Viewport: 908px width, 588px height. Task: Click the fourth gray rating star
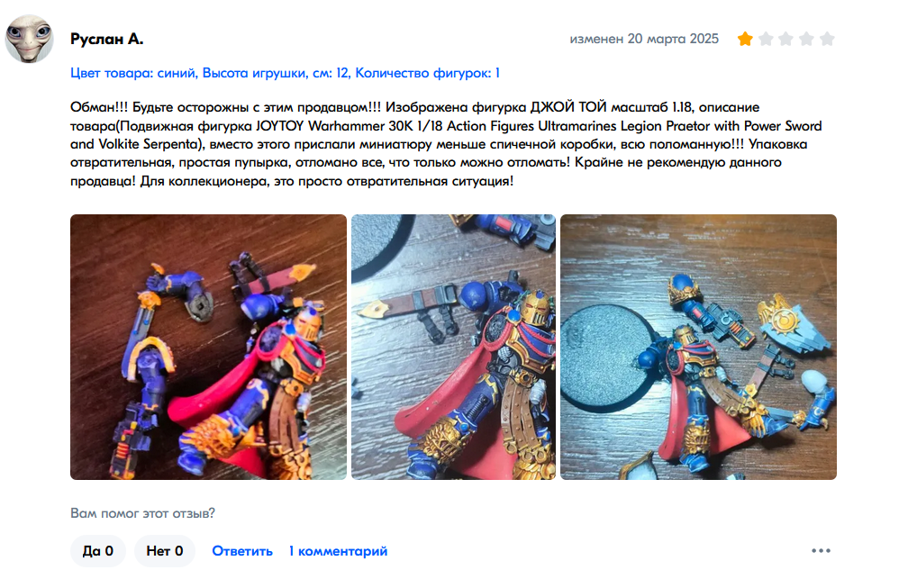point(807,39)
